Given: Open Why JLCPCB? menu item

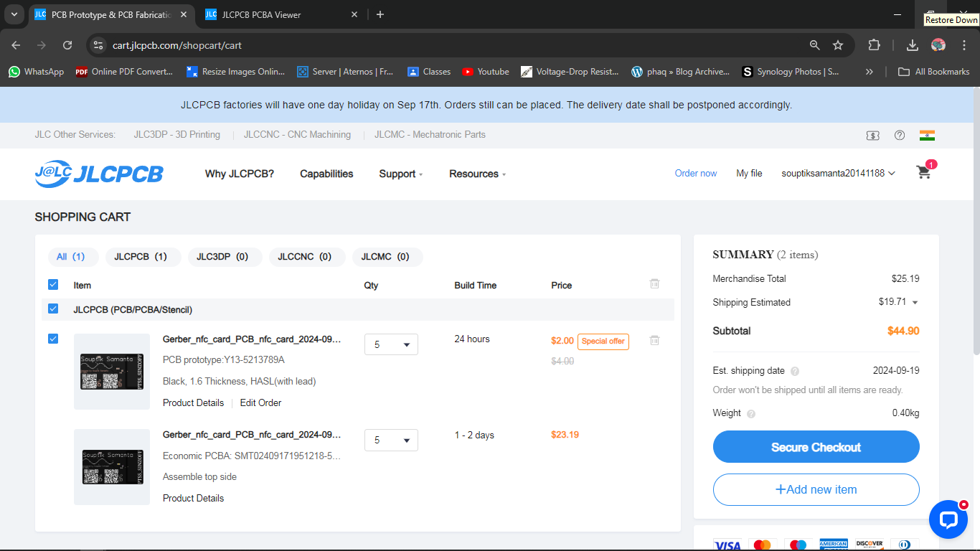Looking at the screenshot, I should (x=240, y=174).
